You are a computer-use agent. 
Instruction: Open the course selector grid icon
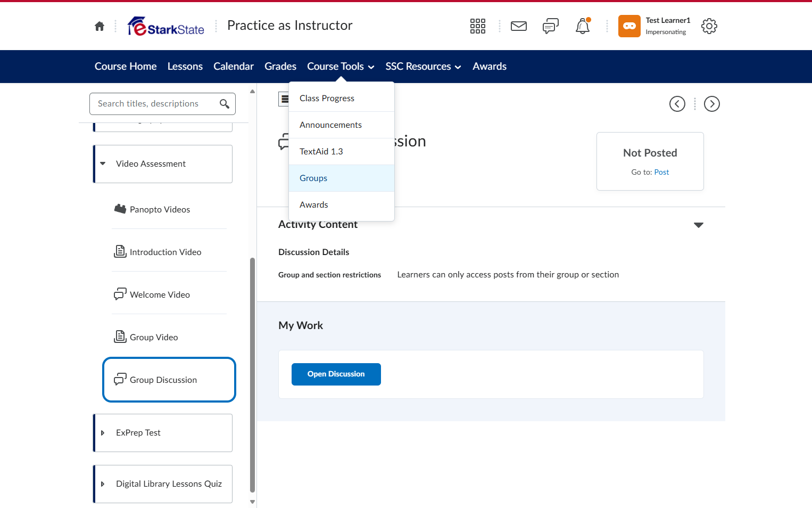pos(478,26)
